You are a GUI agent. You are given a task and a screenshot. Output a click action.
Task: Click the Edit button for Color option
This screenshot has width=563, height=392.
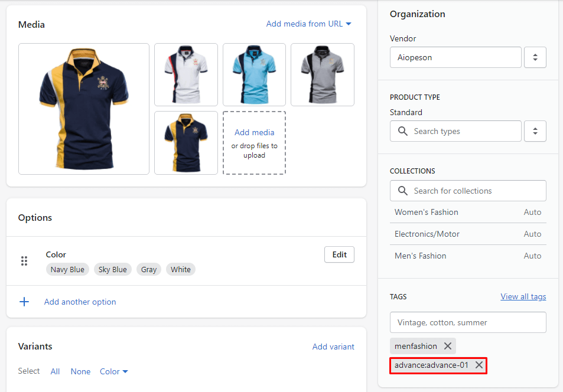[x=339, y=254]
